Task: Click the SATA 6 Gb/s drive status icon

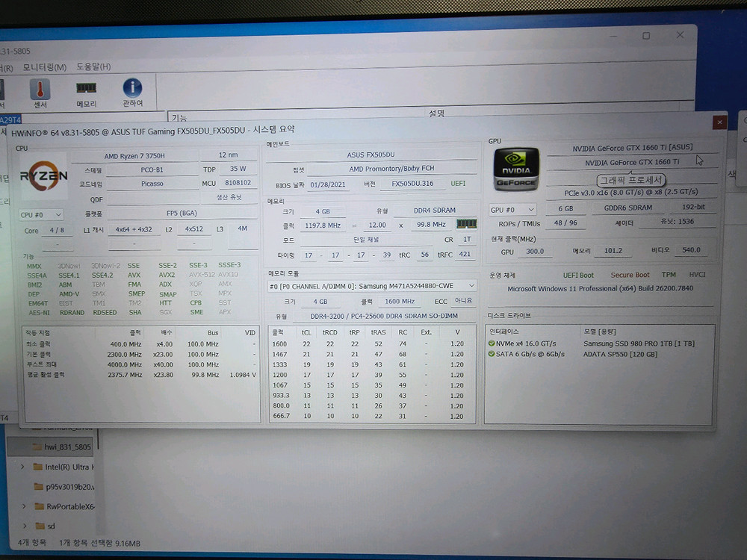Action: click(492, 354)
